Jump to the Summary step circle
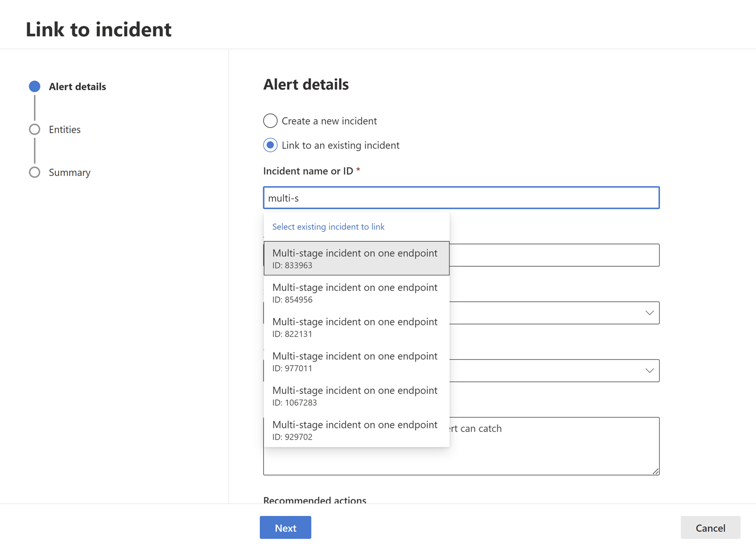Viewport: 756px width, 544px height. click(34, 172)
